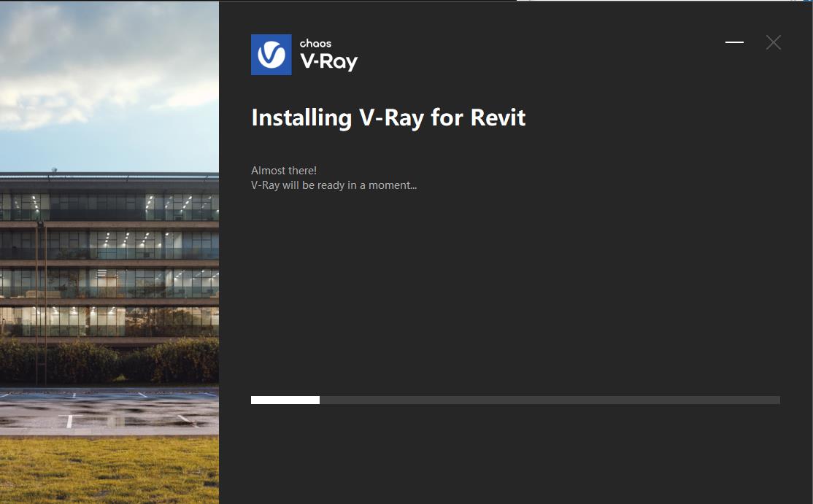
Task: Click the 'Almost there!' status text
Action: point(284,171)
